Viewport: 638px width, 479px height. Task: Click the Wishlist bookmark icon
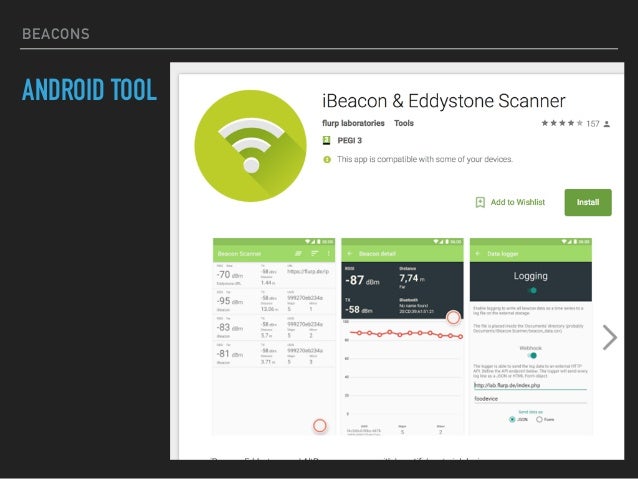click(x=480, y=202)
